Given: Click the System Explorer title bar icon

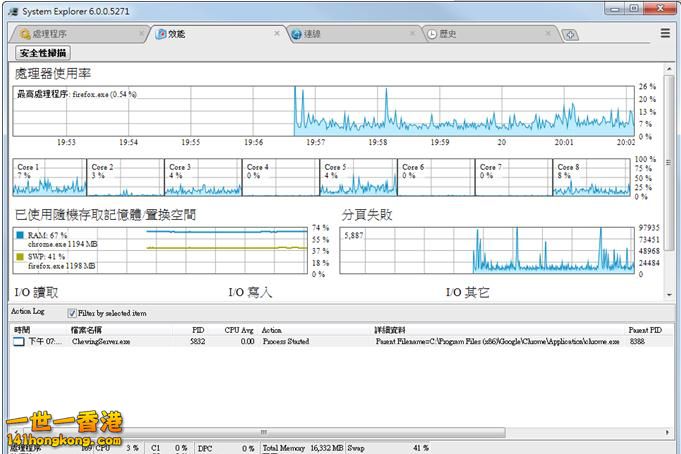Looking at the screenshot, I should point(10,10).
